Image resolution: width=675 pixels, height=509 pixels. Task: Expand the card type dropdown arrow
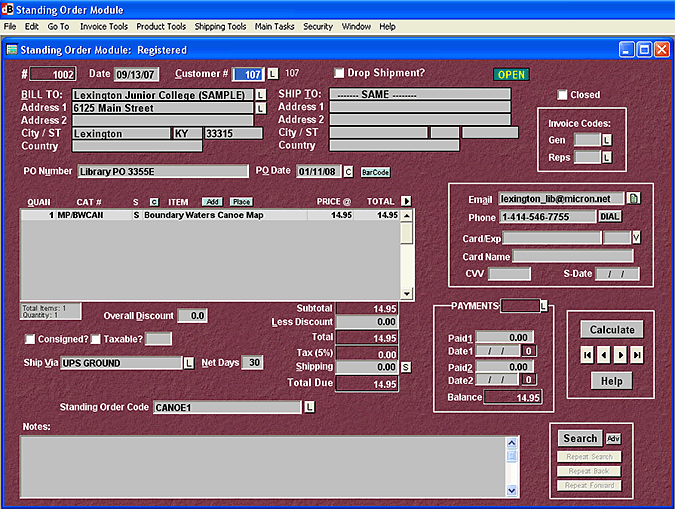636,237
